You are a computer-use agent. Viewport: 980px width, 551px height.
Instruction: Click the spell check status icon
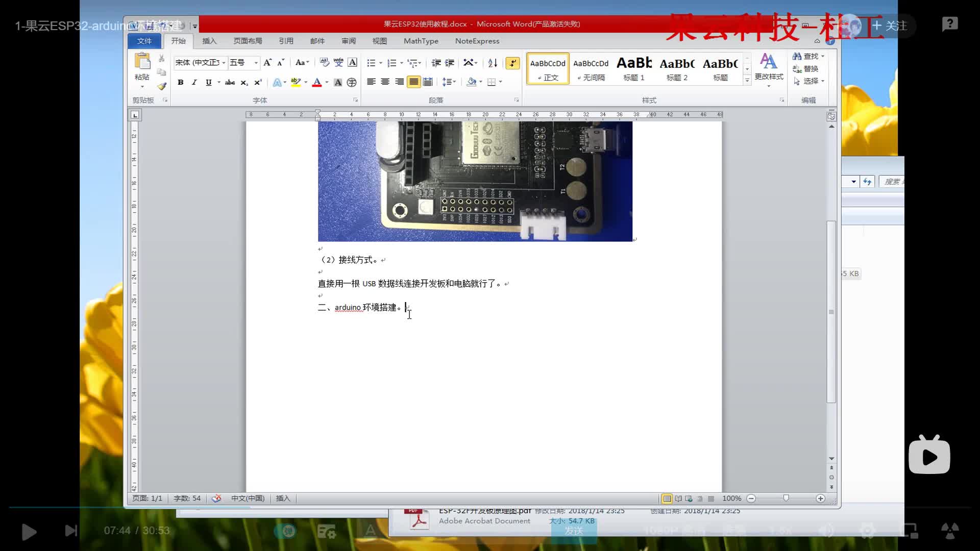point(216,498)
